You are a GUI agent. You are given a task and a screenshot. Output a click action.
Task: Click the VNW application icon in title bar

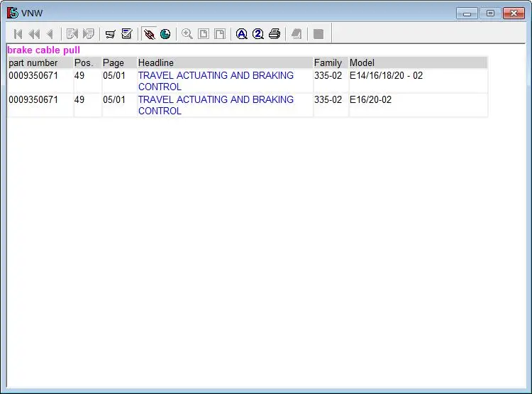click(13, 13)
